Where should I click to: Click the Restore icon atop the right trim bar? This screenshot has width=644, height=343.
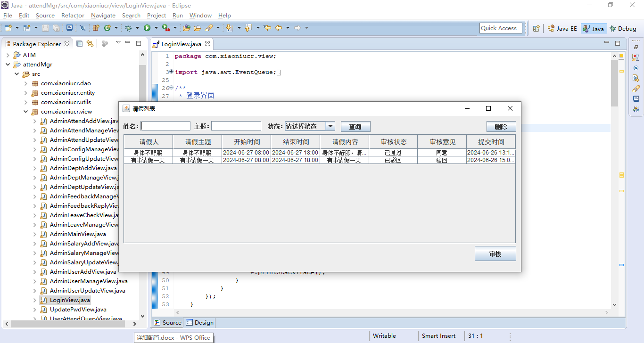pos(636,47)
